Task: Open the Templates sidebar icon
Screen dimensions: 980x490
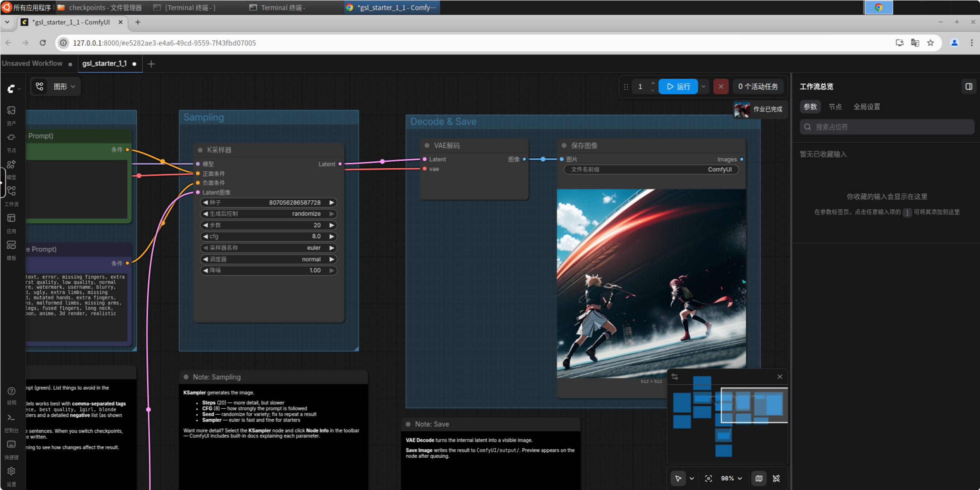Action: 11,250
